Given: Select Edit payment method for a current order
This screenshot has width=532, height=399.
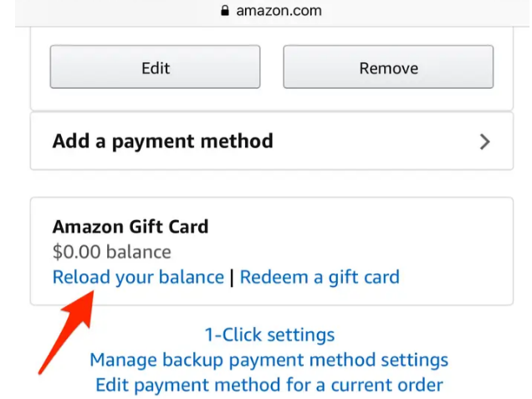Looking at the screenshot, I should click(x=269, y=385).
